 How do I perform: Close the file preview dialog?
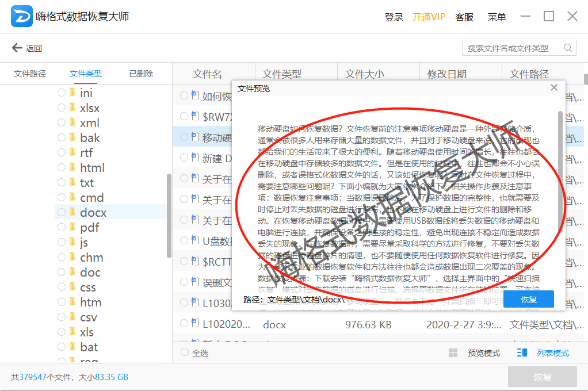554,88
